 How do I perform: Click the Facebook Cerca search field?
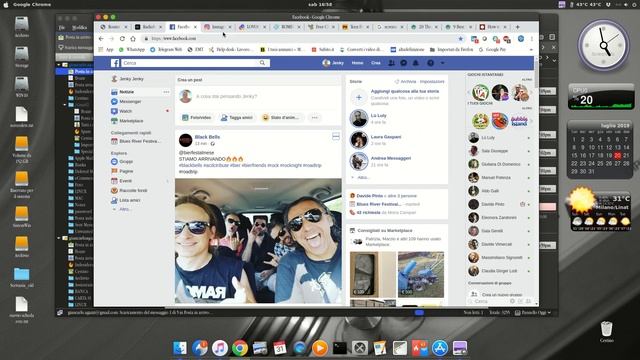tap(190, 63)
